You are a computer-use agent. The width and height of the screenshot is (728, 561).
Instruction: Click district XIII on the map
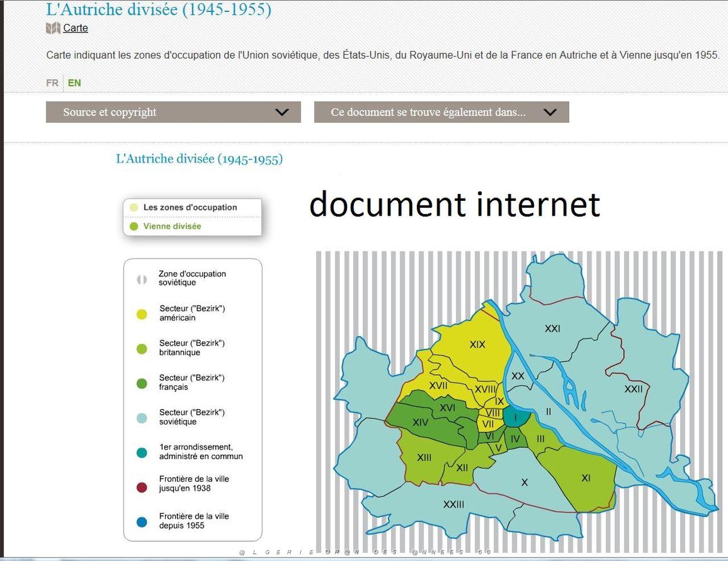(424, 457)
